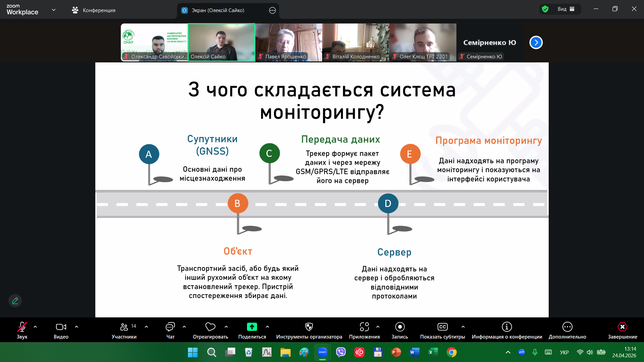Click the Отреагировать heart reaction icon
644x362 pixels.
[x=210, y=327]
